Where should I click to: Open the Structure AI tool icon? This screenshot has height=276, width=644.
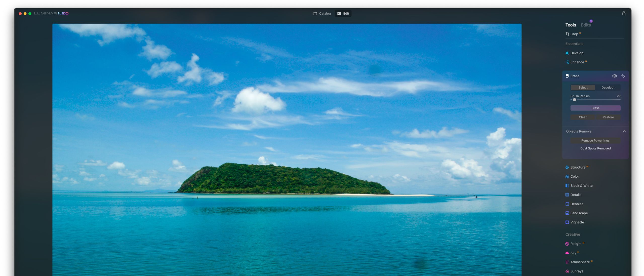pos(567,167)
